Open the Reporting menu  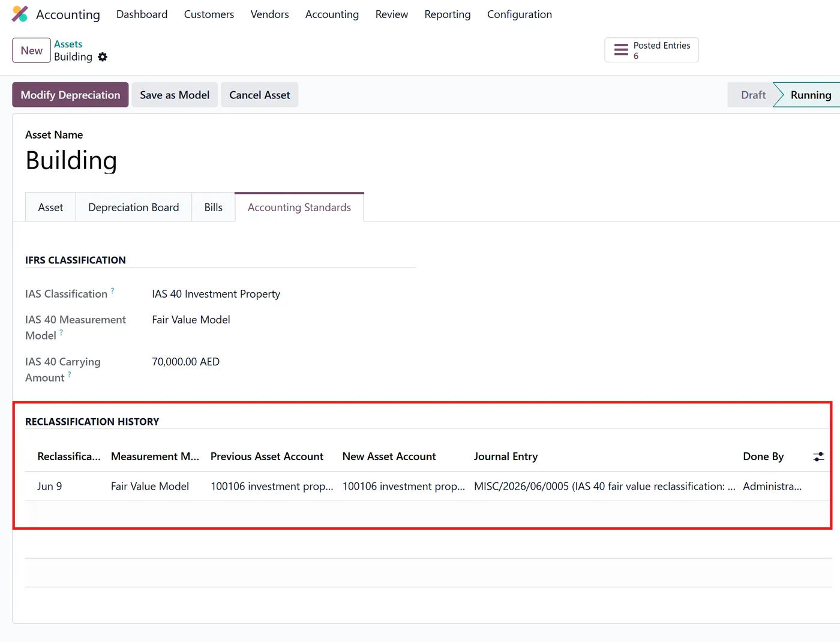[x=448, y=14]
